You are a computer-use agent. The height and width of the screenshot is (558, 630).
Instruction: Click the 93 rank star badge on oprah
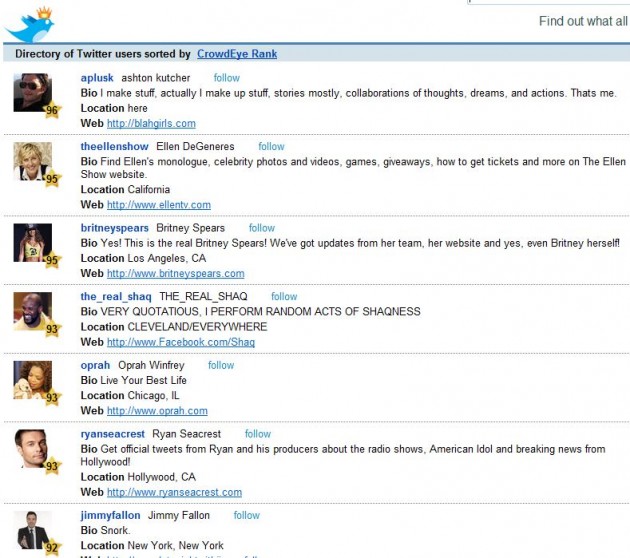click(x=52, y=398)
